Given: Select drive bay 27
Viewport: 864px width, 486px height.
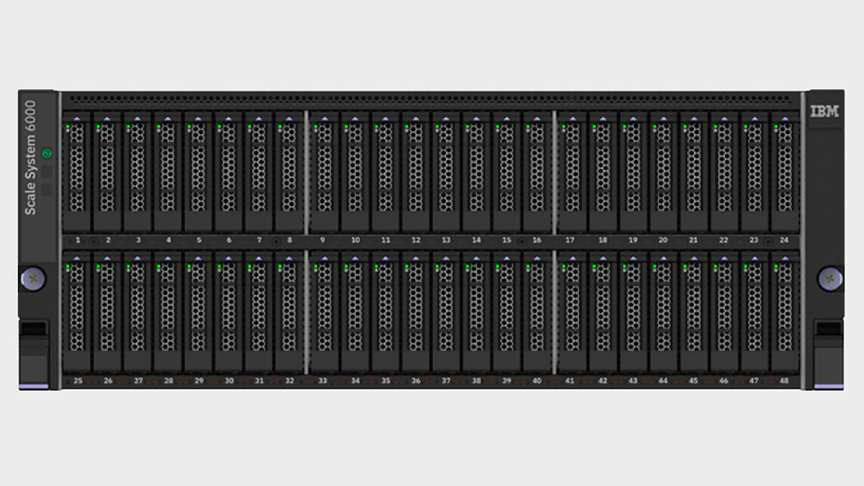Looking at the screenshot, I should (x=138, y=313).
